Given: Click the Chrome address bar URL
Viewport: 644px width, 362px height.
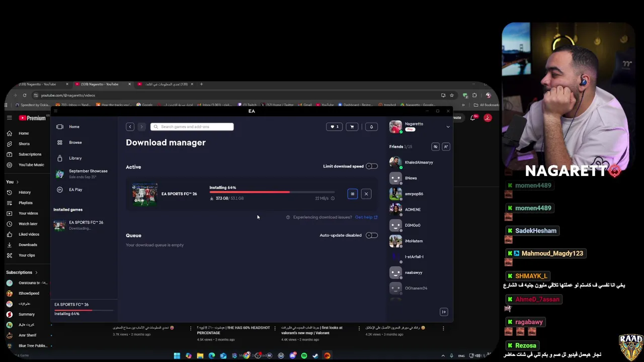Looking at the screenshot, I should (68, 95).
